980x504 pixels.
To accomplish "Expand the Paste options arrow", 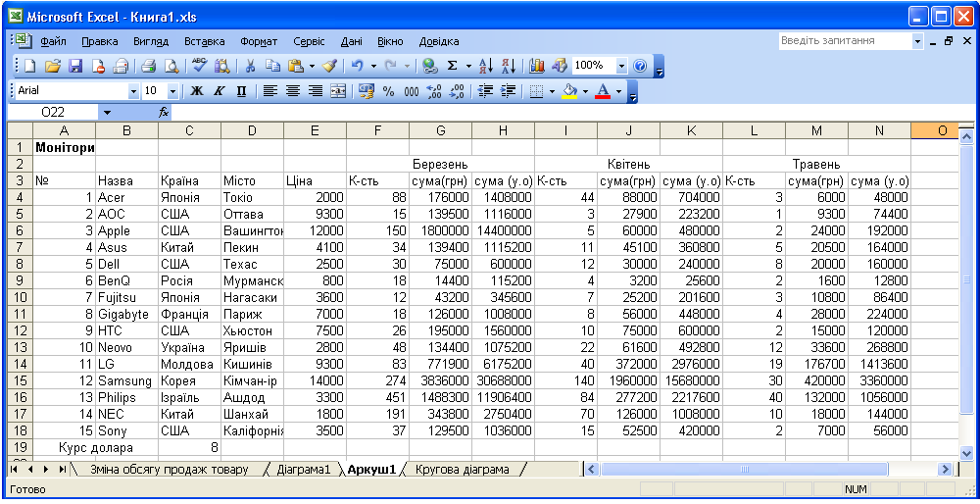I will tap(312, 66).
